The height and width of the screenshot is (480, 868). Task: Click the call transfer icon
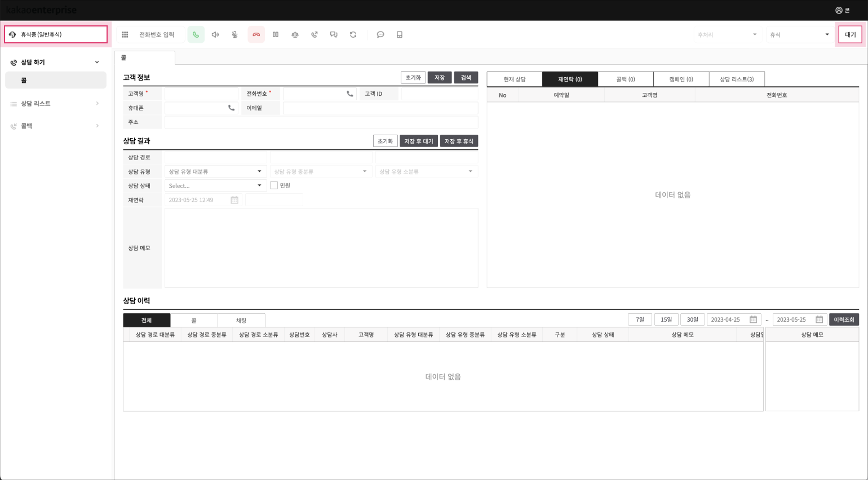pyautogui.click(x=315, y=34)
